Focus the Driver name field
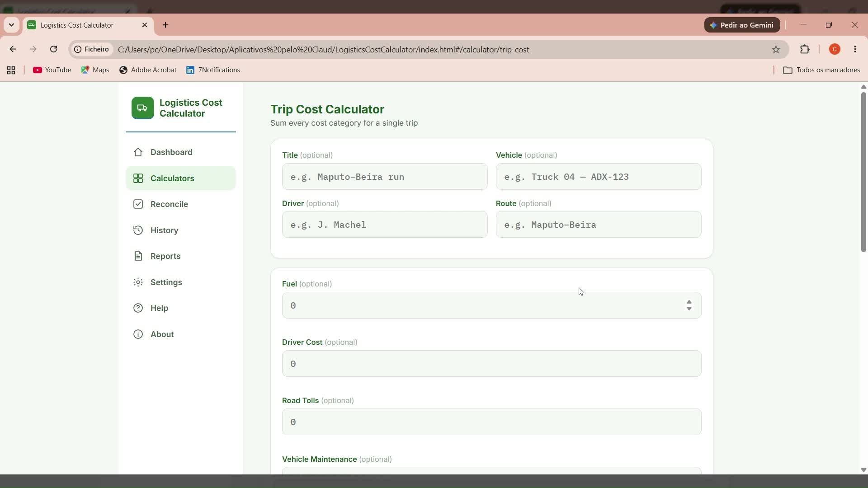This screenshot has height=488, width=868. click(385, 225)
